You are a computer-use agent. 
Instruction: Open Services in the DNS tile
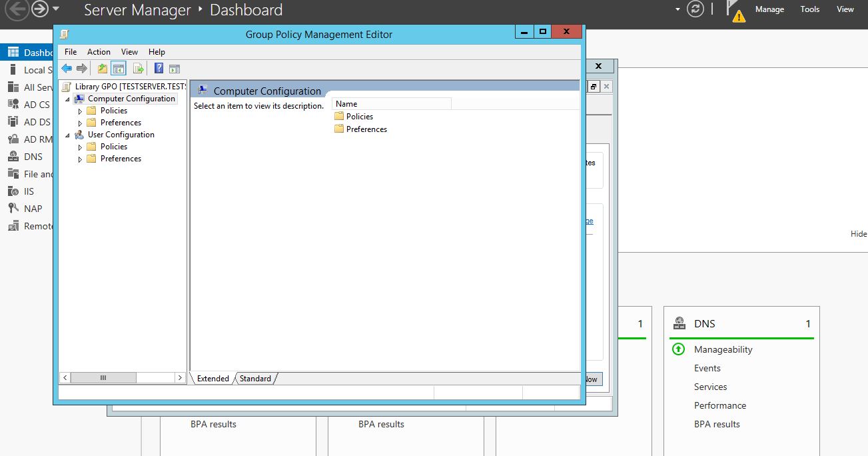tap(711, 387)
